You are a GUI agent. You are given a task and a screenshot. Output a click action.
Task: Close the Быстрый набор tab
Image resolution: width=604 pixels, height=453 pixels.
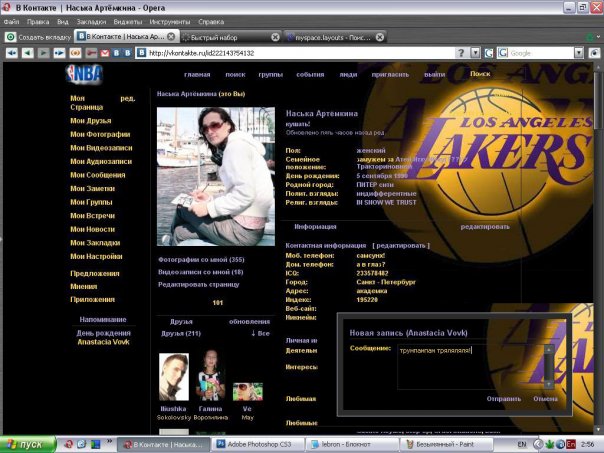[275, 37]
